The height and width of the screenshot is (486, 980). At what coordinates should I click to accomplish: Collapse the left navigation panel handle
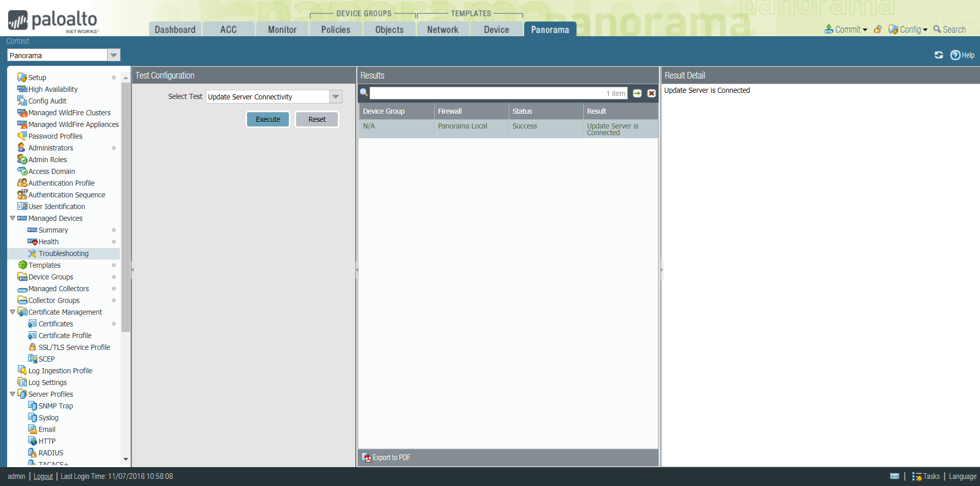pos(132,270)
